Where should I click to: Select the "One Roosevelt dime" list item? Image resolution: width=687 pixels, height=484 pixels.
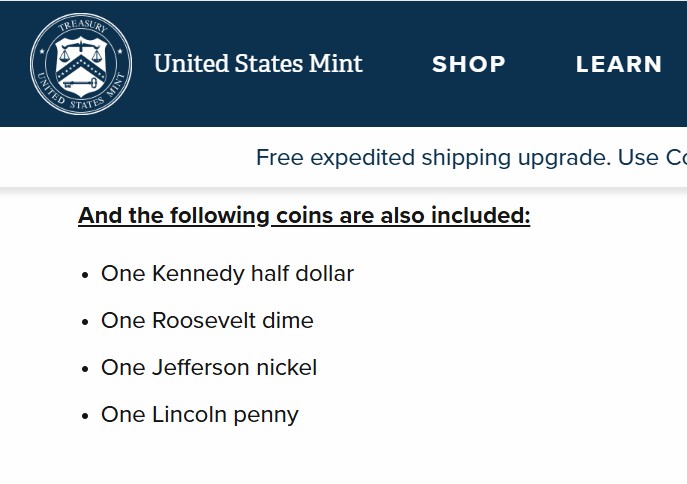click(207, 320)
